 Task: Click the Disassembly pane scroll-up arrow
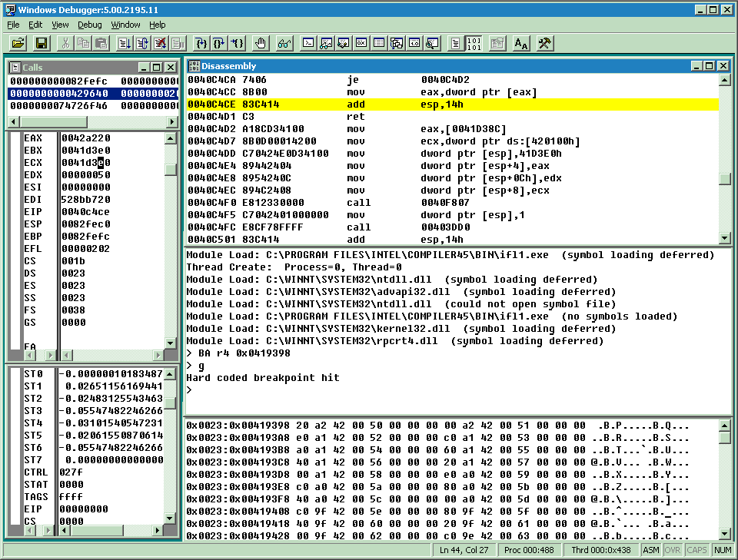pyautogui.click(x=725, y=80)
